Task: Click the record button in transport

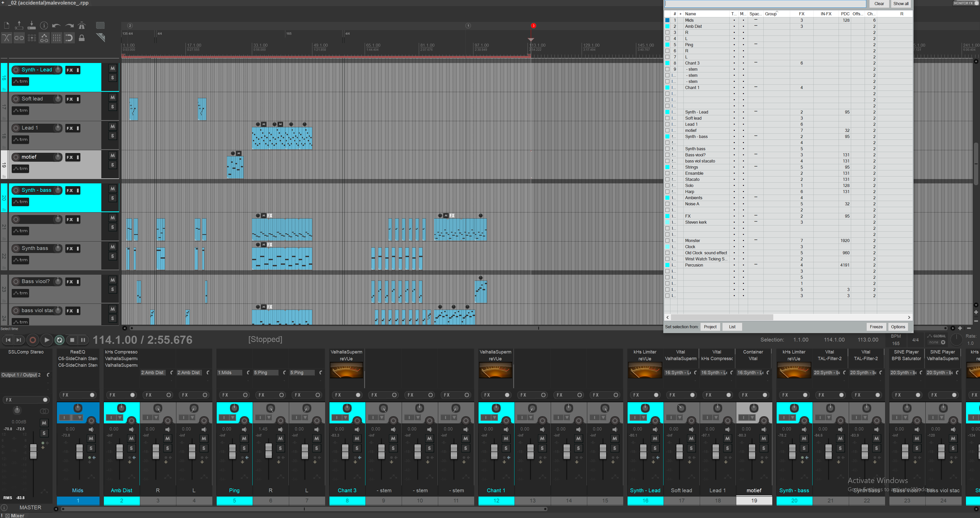Action: coord(33,340)
